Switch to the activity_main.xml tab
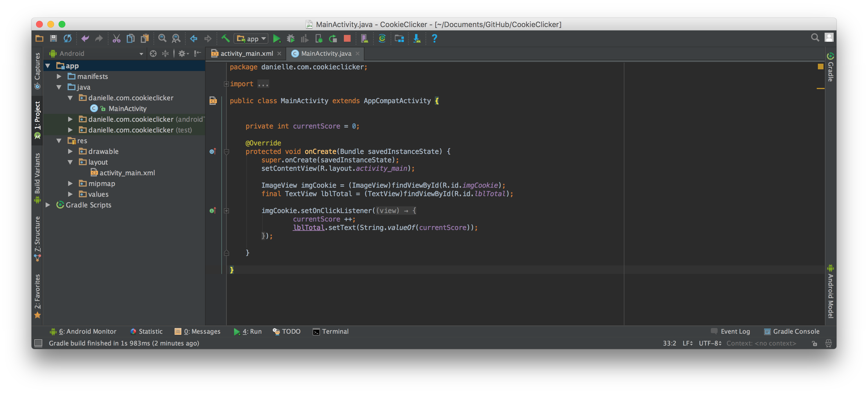The image size is (868, 394). pyautogui.click(x=246, y=54)
